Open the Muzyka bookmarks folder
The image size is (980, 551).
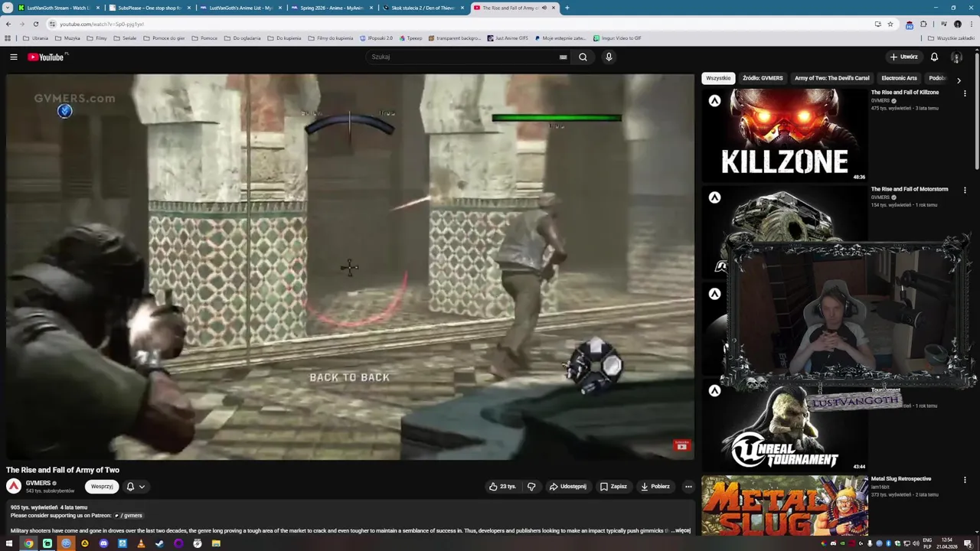67,38
